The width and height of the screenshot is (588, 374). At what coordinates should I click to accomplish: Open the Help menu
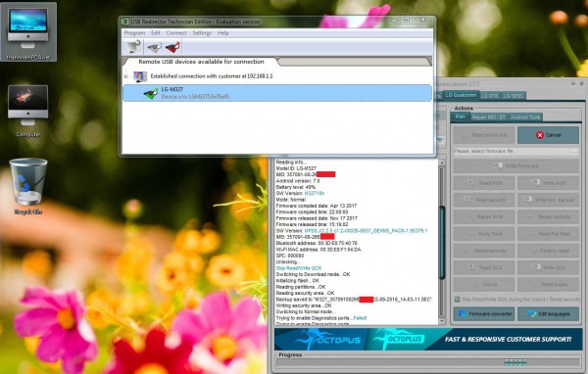222,33
